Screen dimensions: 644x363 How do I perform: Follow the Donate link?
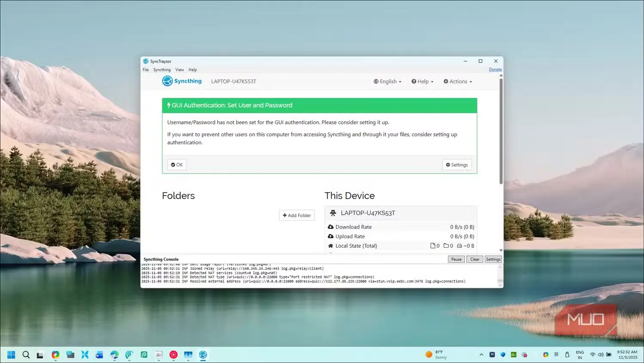495,70
